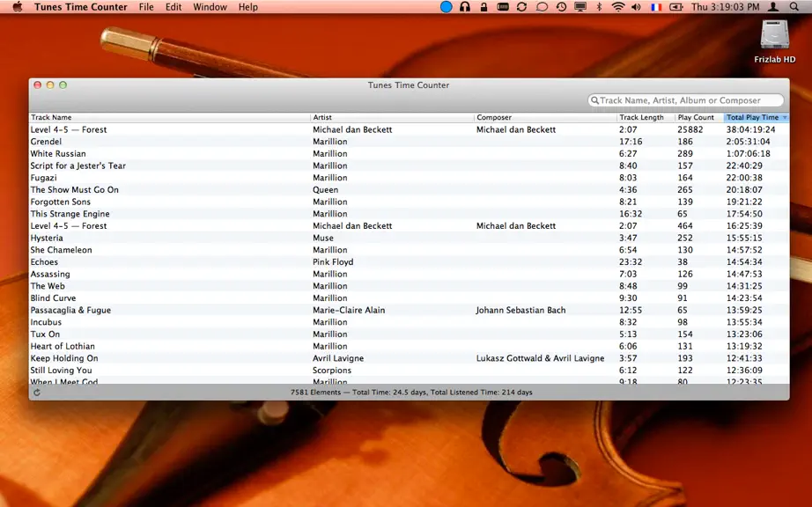The width and height of the screenshot is (812, 507).
Task: Sort by Composer column header
Action: pyautogui.click(x=545, y=117)
